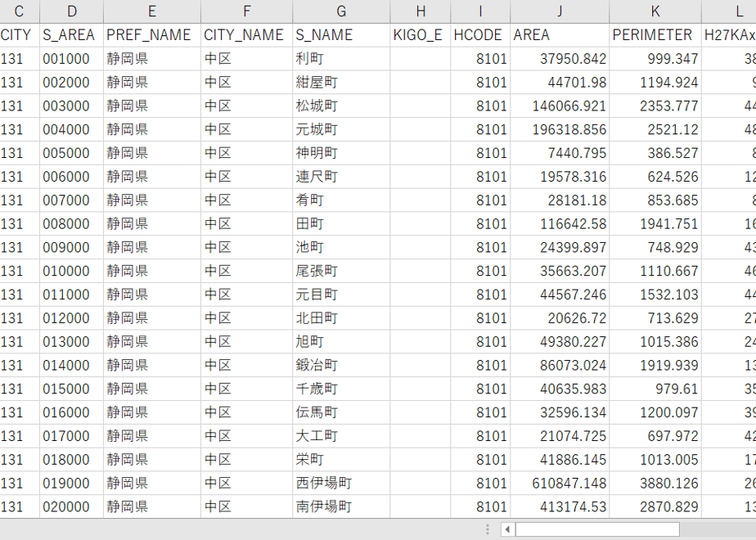
Task: Select the cell containing 連尺町
Action: coord(341,177)
